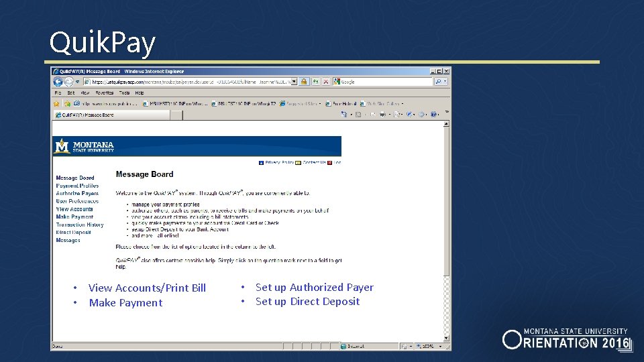Click the red Logout icon

click(x=330, y=163)
